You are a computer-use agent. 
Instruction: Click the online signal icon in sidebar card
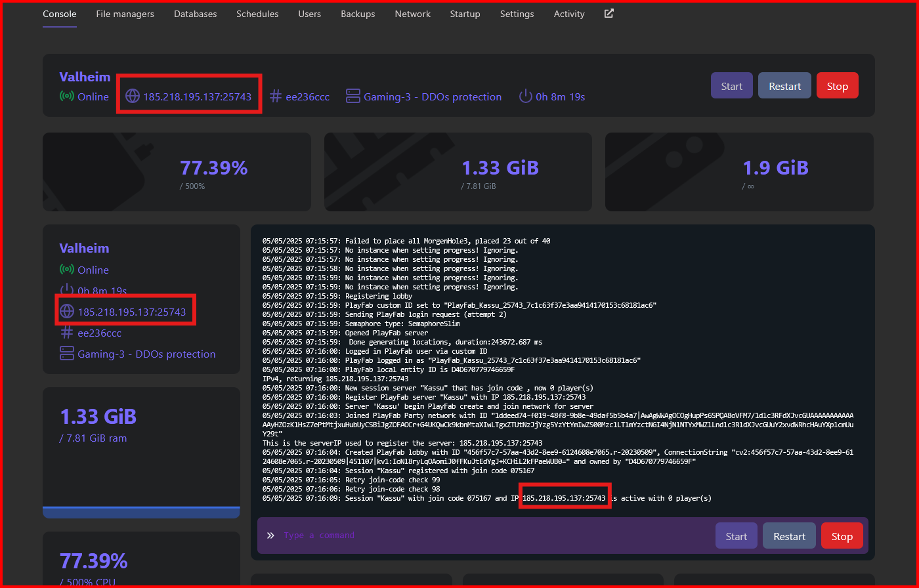tap(66, 270)
